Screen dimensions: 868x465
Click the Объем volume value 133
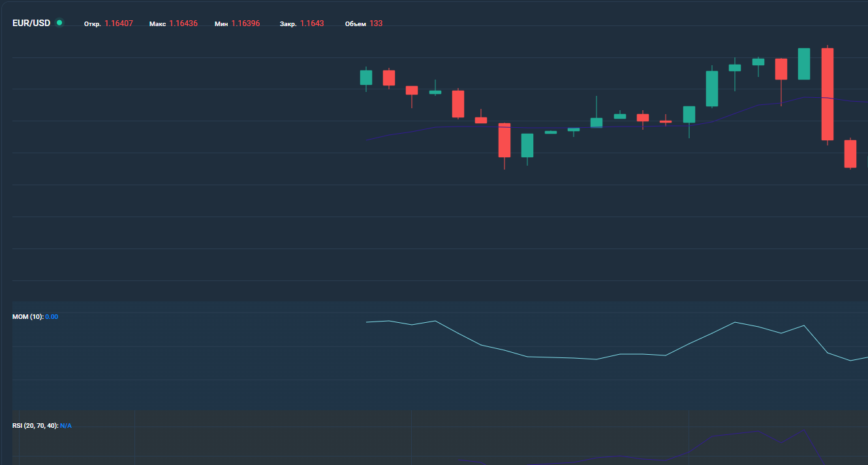(x=376, y=23)
